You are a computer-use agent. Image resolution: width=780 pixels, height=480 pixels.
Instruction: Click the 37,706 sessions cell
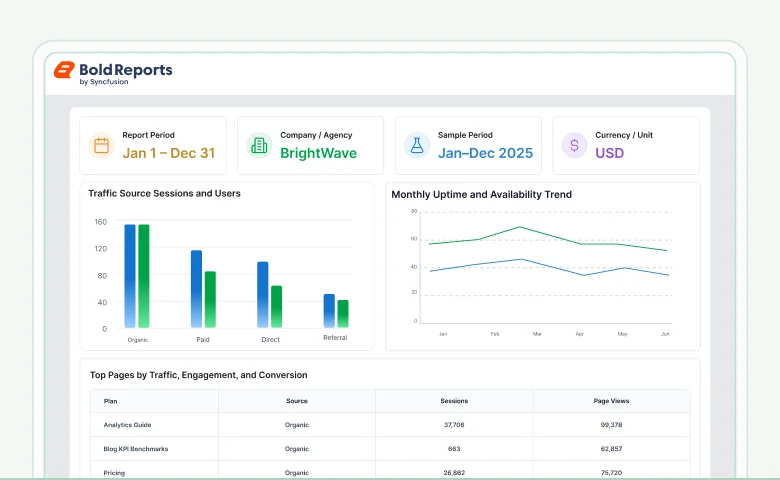(454, 425)
